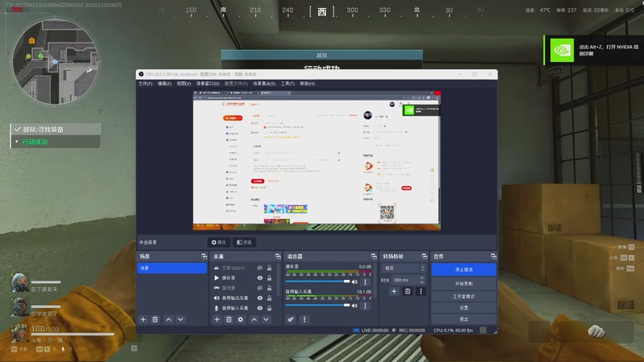This screenshot has height=362, width=644.
Task: Adjust the 媒体源 volume slider in mixer
Action: tap(317, 282)
